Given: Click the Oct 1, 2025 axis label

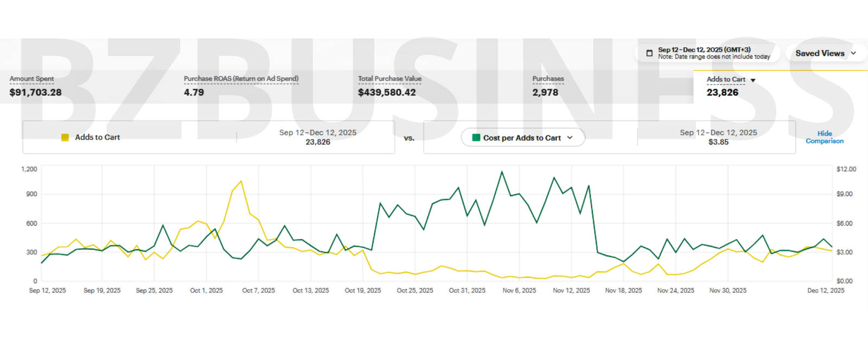Looking at the screenshot, I should pos(206,291).
